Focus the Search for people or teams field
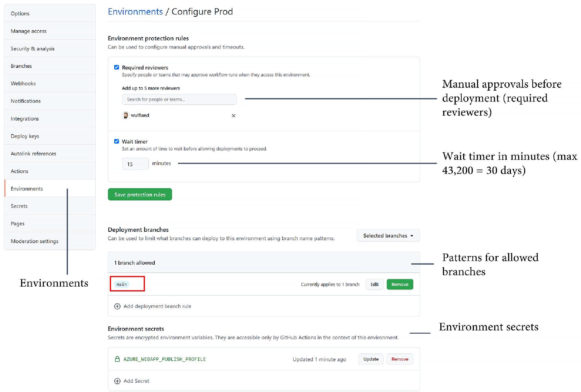 point(179,99)
